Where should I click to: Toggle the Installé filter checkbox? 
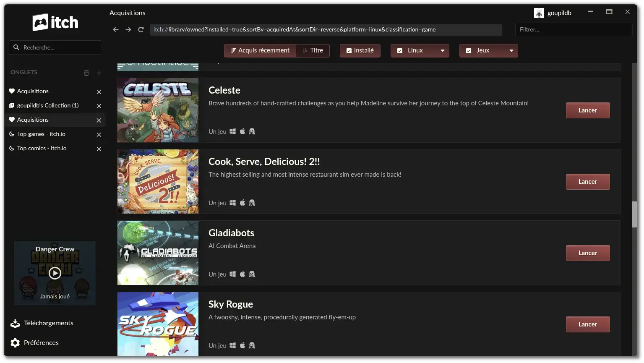pyautogui.click(x=349, y=51)
